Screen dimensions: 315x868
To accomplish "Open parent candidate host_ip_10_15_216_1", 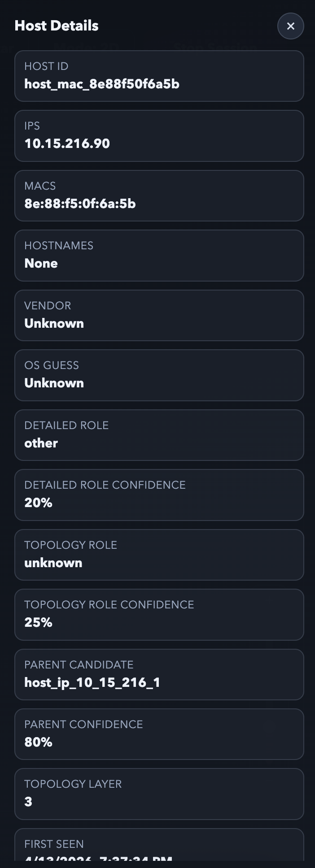I will click(92, 682).
